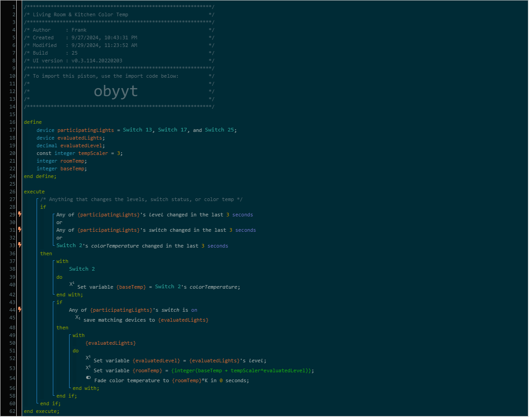The image size is (532, 417).
Task: Click the Set variable {evaluatedLevel} statement
Action: coord(180,361)
